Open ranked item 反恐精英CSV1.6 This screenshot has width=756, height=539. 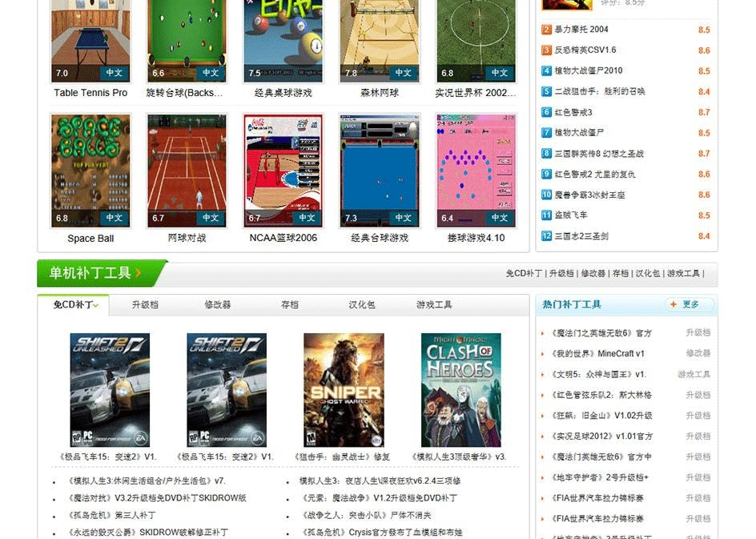(x=585, y=50)
